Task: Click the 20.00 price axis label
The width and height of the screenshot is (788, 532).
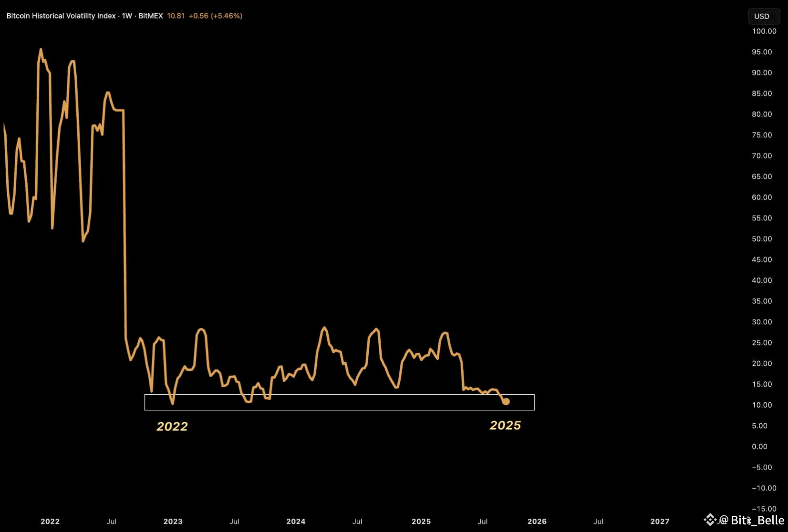Action: [x=762, y=363]
